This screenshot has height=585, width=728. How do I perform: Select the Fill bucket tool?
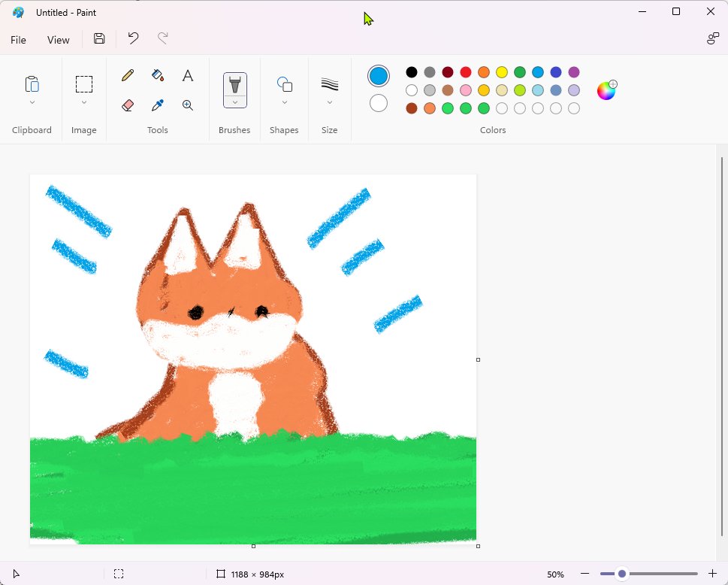(x=158, y=75)
